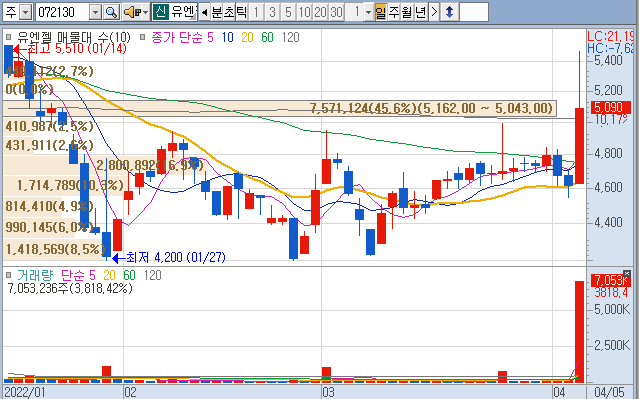
Task: Click the red volume tag 7,053K
Action: (x=610, y=281)
